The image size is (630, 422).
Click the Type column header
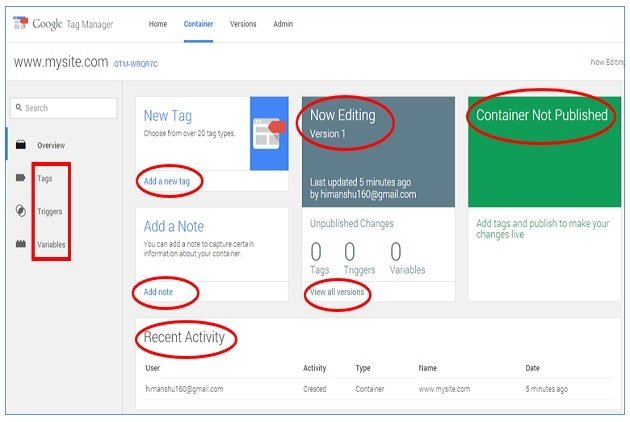pyautogui.click(x=363, y=368)
